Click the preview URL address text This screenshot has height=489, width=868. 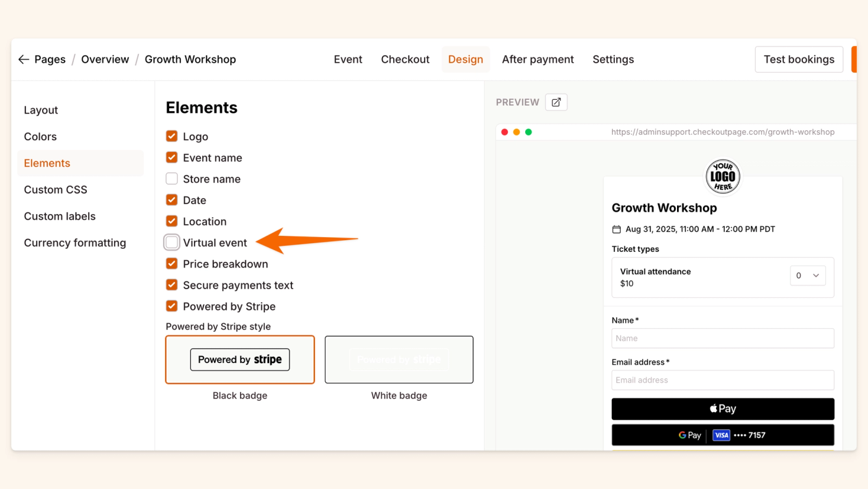[x=723, y=132]
